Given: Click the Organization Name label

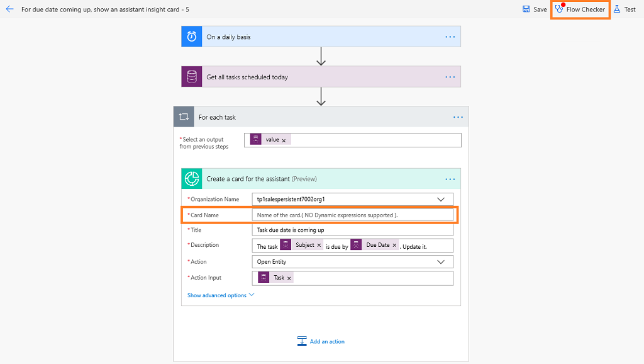Looking at the screenshot, I should (x=214, y=199).
